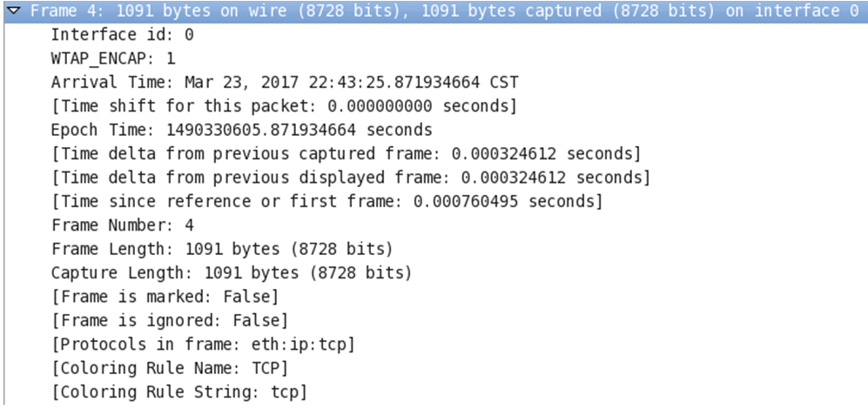
Task: Click the Coloring Rule String: tcp row
Action: (178, 392)
